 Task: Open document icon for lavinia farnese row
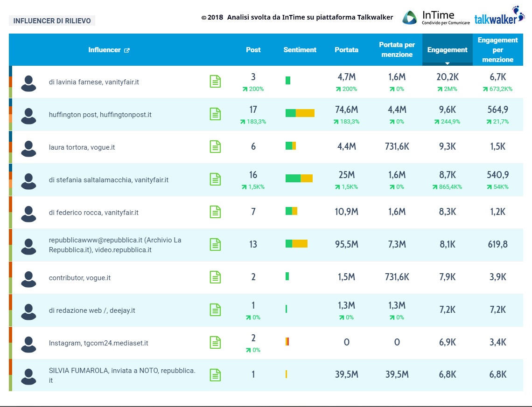(x=215, y=81)
